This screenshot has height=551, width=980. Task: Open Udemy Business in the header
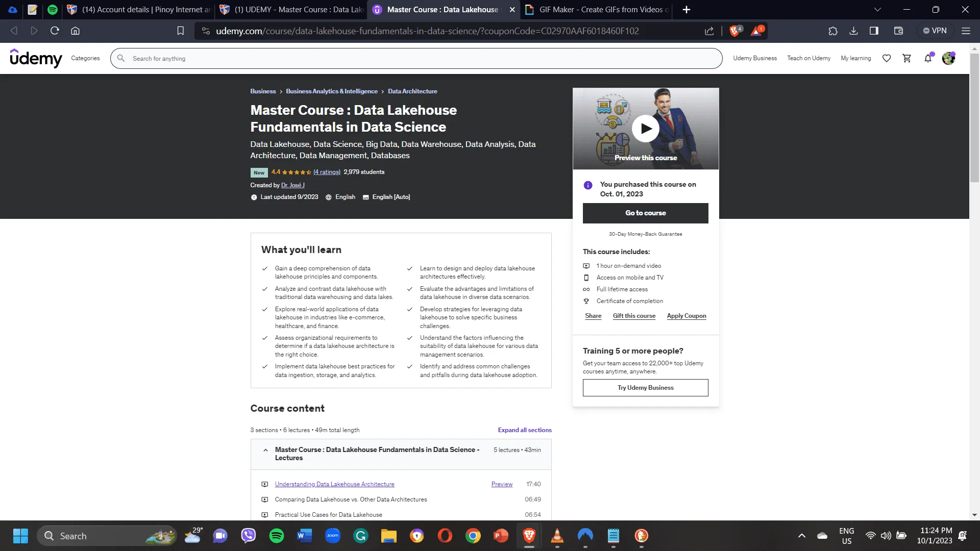coord(755,58)
